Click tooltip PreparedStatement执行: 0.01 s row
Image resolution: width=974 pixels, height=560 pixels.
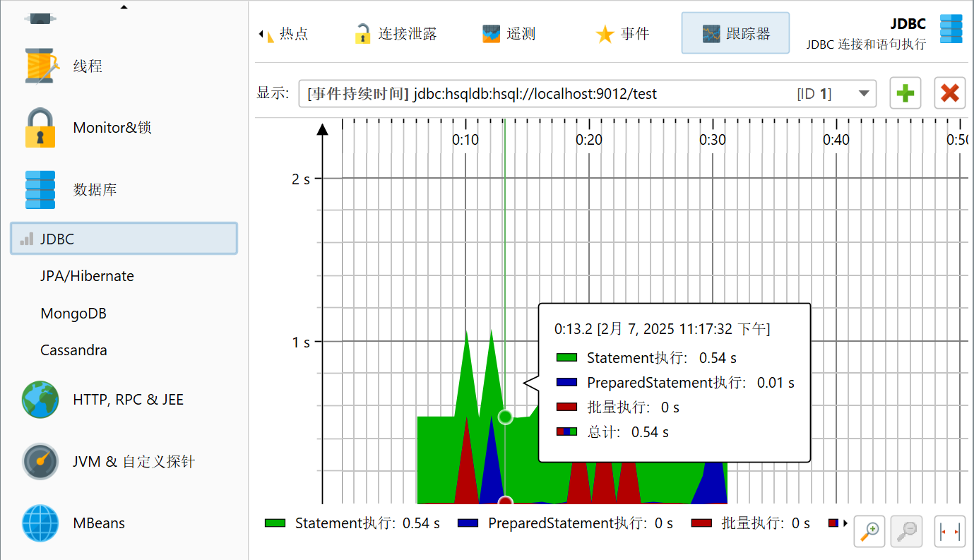675,383
